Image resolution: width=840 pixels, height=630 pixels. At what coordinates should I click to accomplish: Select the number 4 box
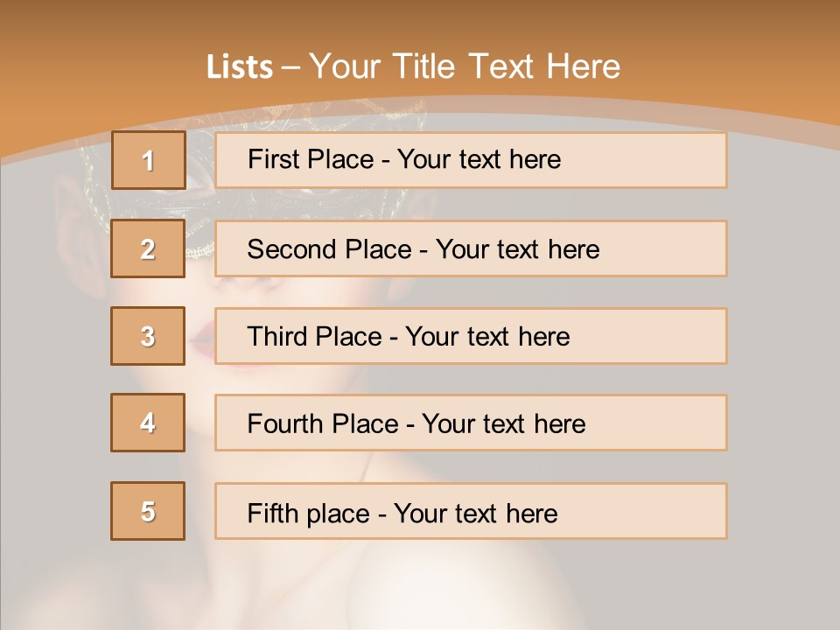point(148,423)
